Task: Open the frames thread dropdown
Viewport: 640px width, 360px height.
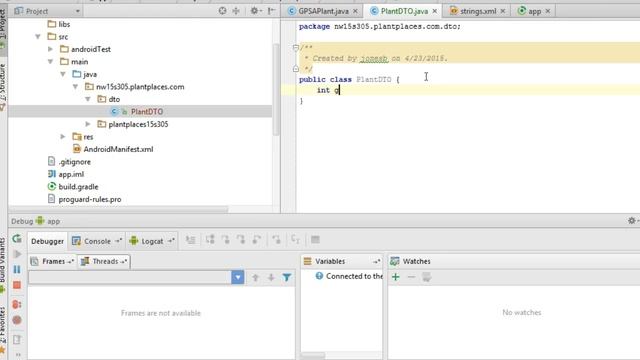Action: 238,278
